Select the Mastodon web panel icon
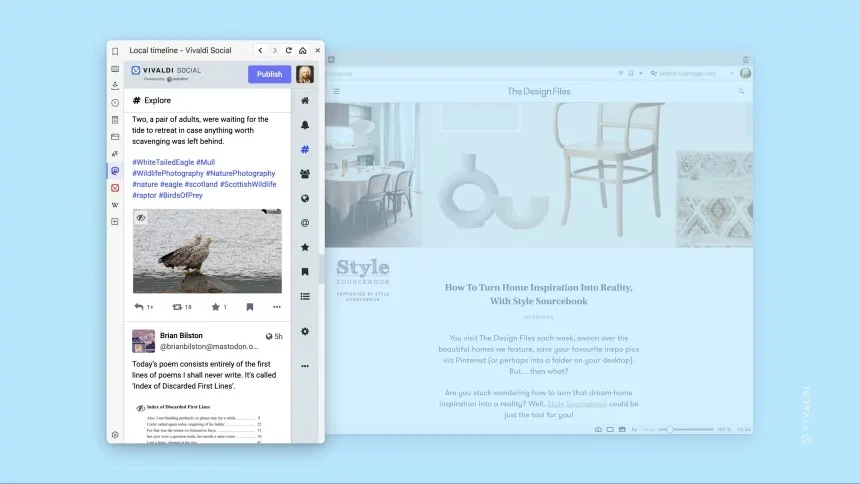Screen dimensions: 860x484 click(x=115, y=171)
